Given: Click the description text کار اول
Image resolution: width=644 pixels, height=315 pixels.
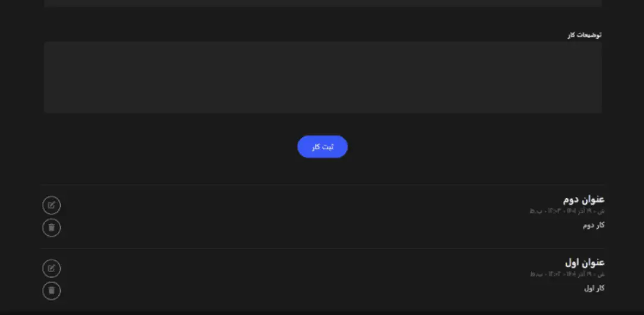Looking at the screenshot, I should (x=594, y=288).
